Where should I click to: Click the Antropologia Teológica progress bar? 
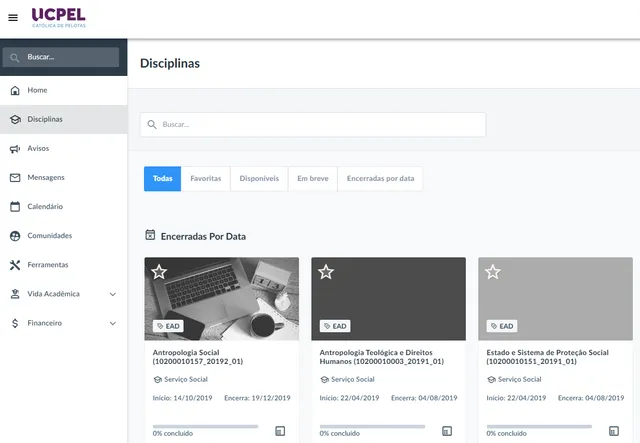point(372,426)
